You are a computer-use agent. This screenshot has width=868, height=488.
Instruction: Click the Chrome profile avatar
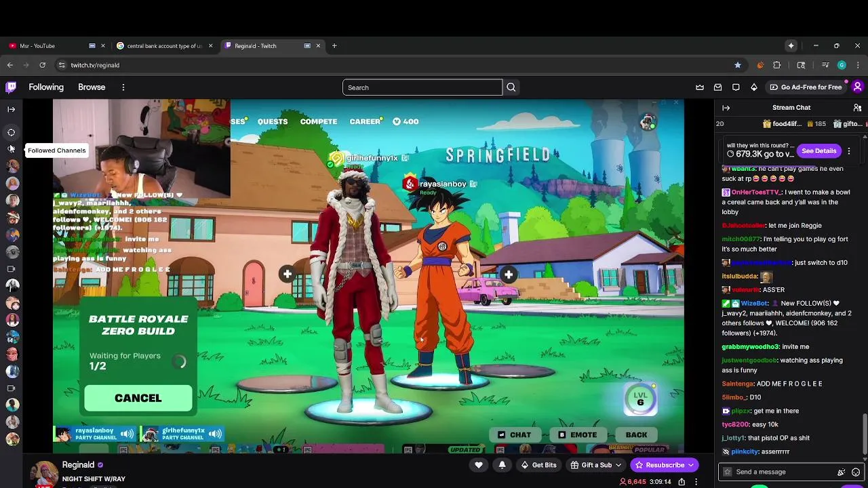click(842, 65)
